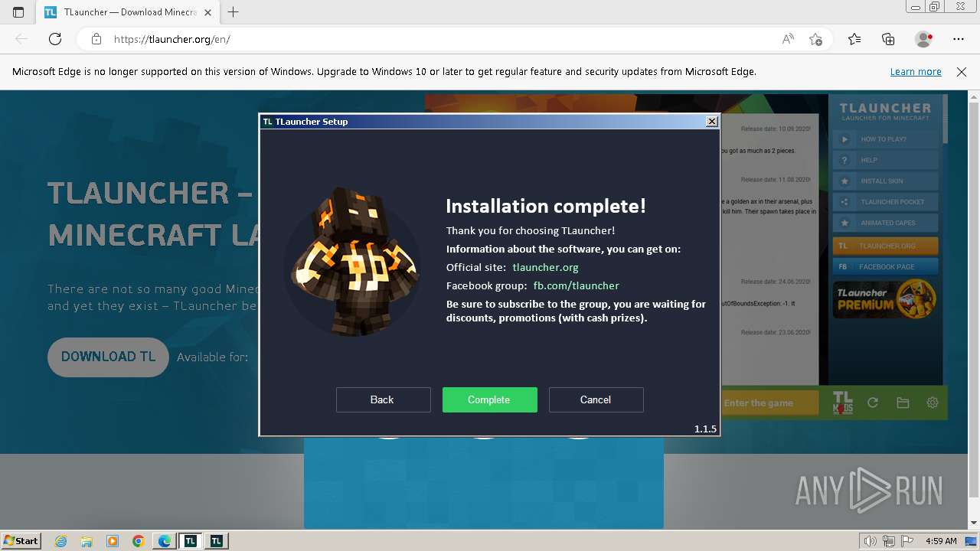Switch to second TL taskbar item
This screenshot has width=980, height=551.
pyautogui.click(x=216, y=541)
